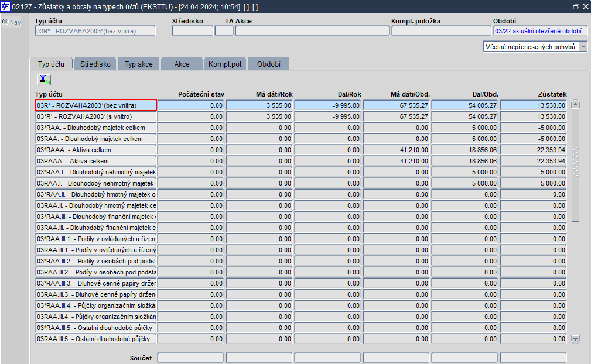Screen dimensions: 591x364
Task: Open the 'Včetně nepřenesených pohybů' dropdown
Action: (583, 47)
